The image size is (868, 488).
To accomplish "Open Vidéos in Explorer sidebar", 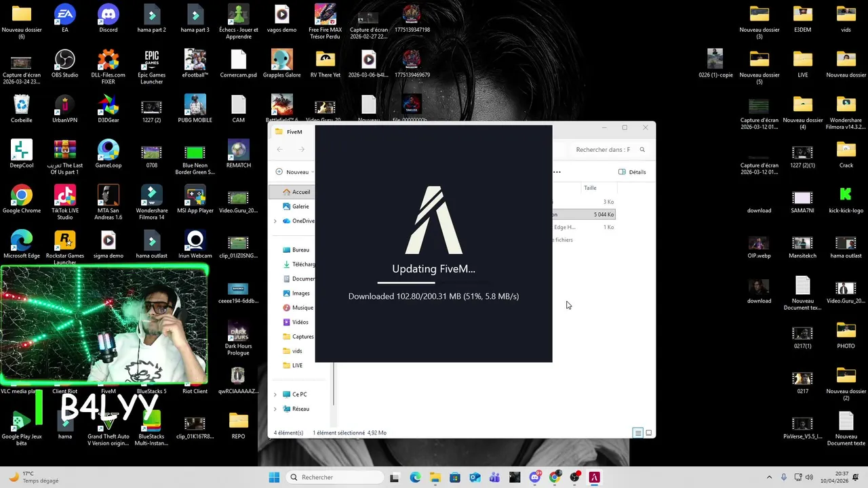I will pos(296,322).
